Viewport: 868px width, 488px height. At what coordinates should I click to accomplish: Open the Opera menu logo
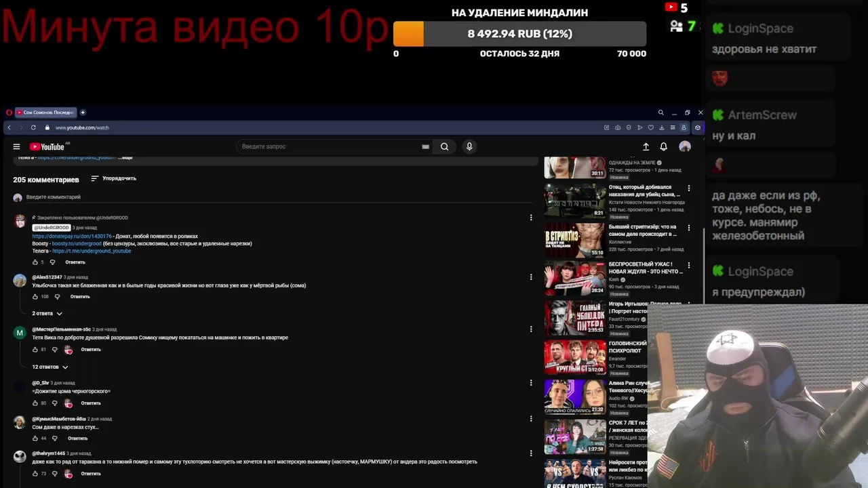pos(9,113)
